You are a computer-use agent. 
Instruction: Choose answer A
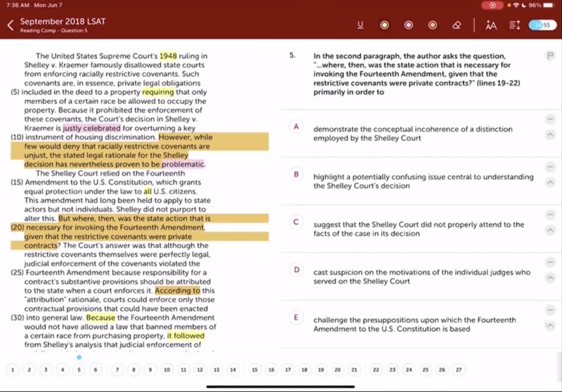tap(296, 126)
